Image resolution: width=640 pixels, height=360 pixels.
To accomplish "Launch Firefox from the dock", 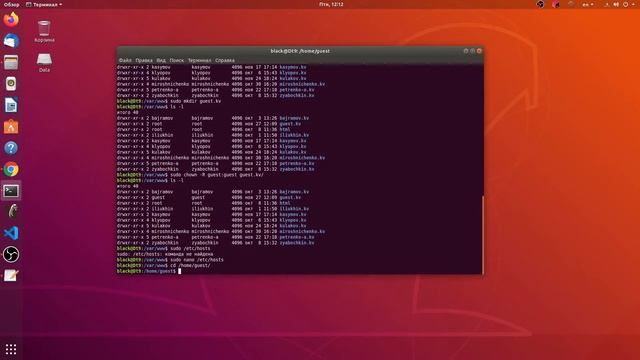I will tap(11, 19).
